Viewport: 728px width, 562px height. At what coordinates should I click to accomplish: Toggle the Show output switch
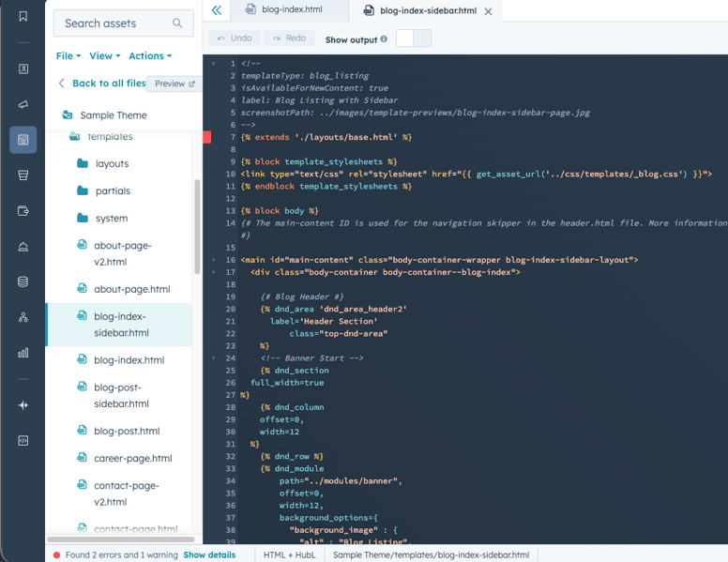pos(413,38)
